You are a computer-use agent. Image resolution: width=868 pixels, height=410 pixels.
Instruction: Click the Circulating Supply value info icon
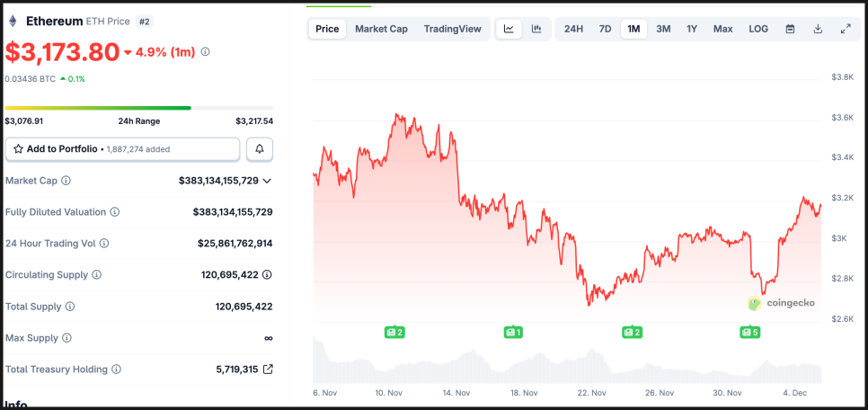click(267, 275)
